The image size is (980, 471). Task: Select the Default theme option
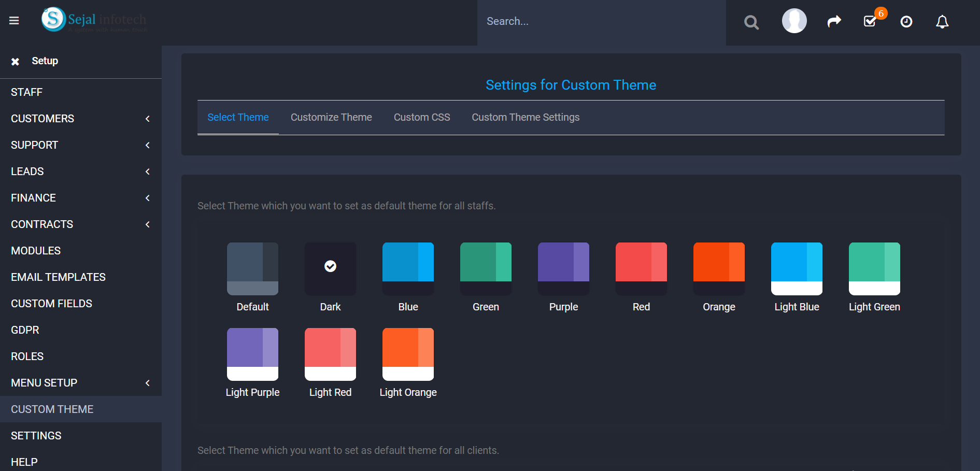point(252,268)
